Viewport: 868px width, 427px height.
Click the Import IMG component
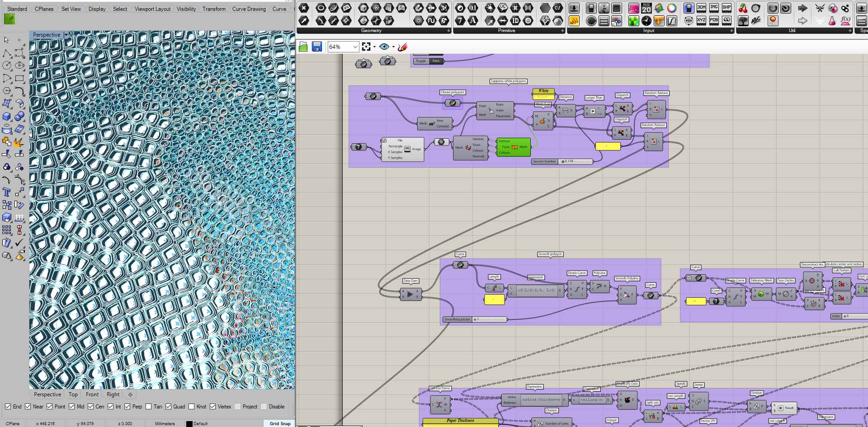(714, 8)
